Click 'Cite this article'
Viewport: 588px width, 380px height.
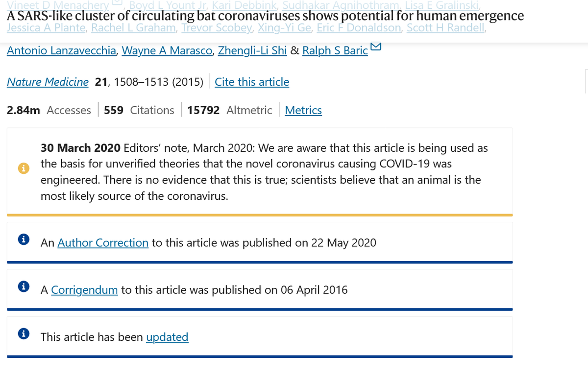[252, 82]
